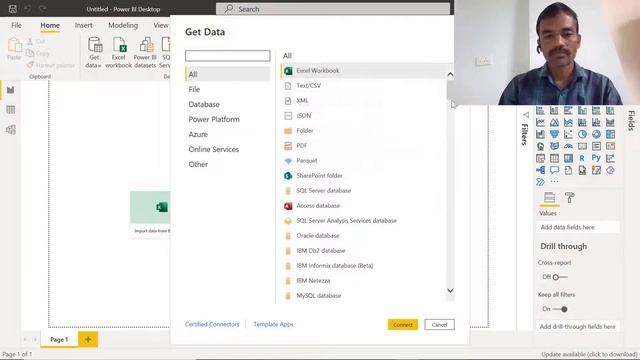Open the File menu
This screenshot has height=360, width=640.
coord(16,25)
